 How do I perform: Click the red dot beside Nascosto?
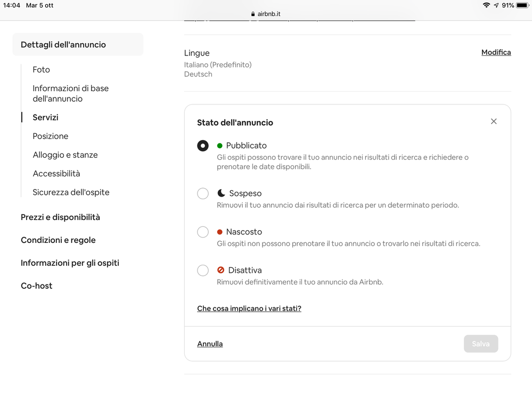[220, 232]
